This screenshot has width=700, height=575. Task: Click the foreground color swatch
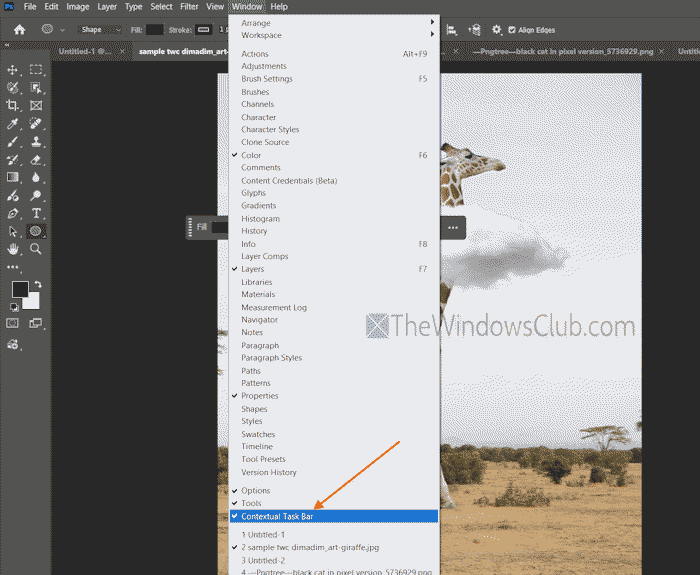[x=20, y=289]
